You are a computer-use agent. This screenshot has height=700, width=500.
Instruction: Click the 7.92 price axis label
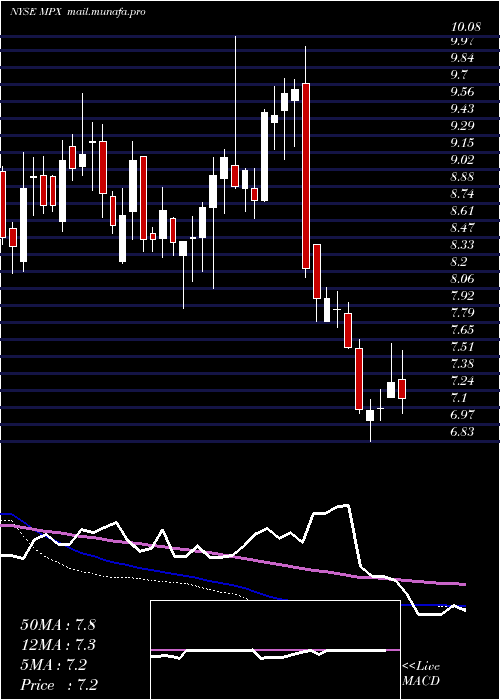coord(462,296)
